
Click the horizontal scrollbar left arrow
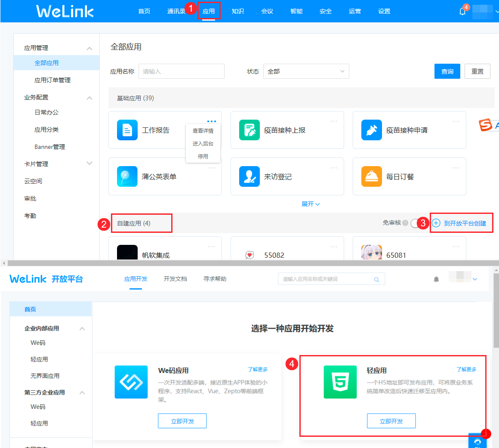point(4,263)
